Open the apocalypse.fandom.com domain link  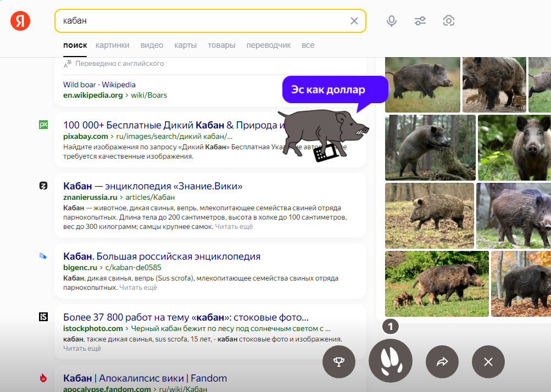tap(107, 389)
